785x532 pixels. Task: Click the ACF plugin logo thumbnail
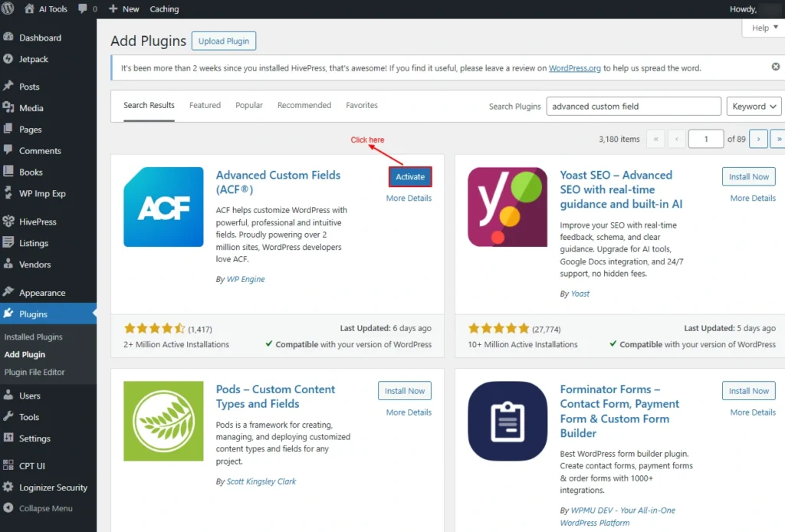click(x=163, y=207)
